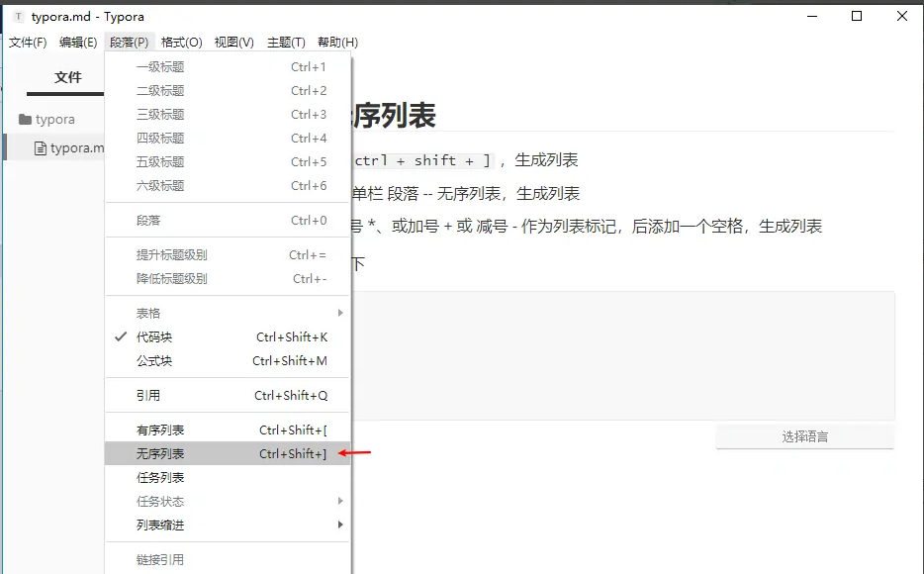
Task: Insert a 公式块 math block
Action: click(x=228, y=360)
